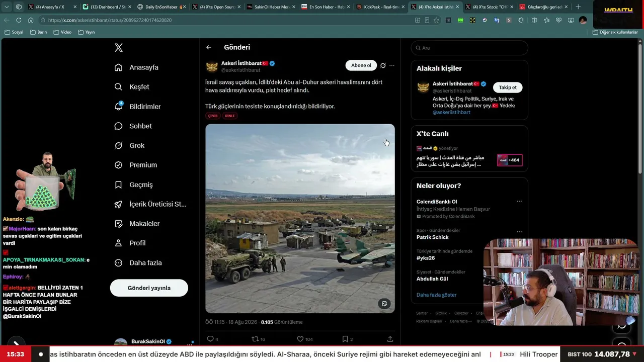Bookmark page with the star icon
Screen dimensions: 644x362
[436, 20]
